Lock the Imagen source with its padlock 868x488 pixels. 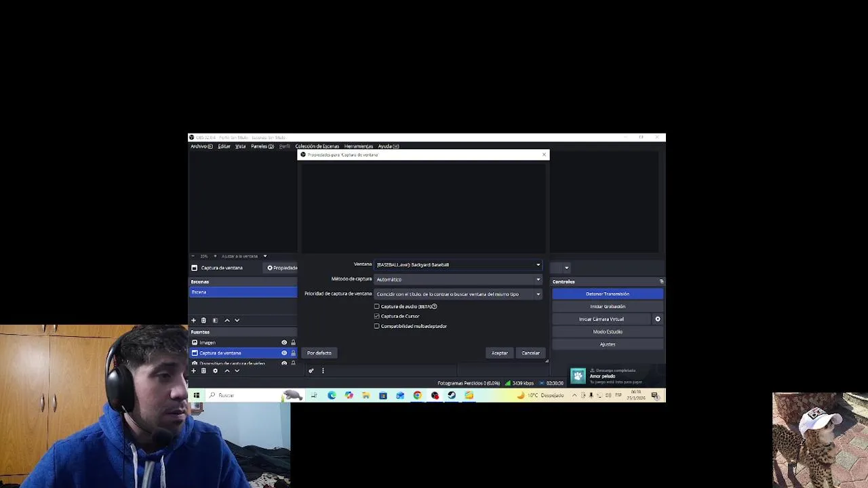(x=293, y=342)
